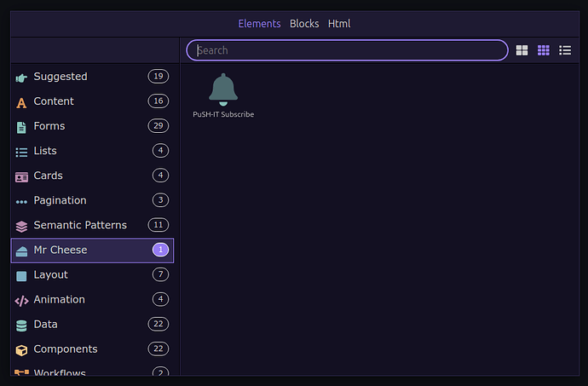Click the Components cube icon
Screen dimensions: 588x386
[21, 350]
